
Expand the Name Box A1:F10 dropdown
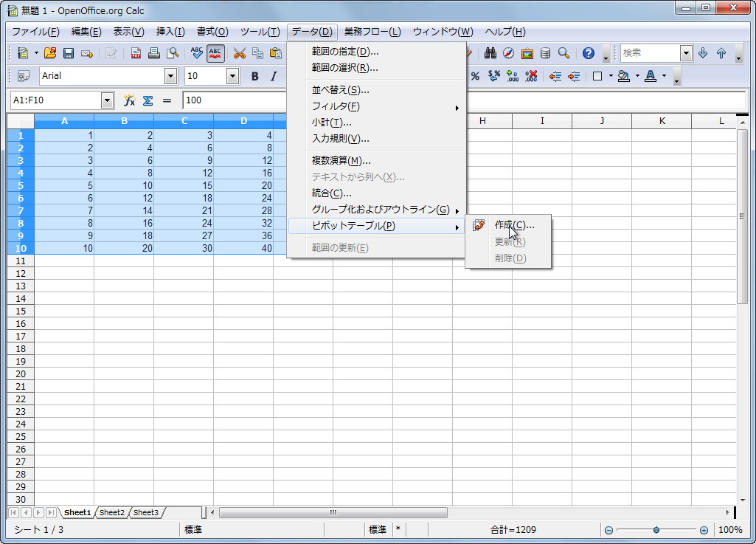click(x=107, y=100)
